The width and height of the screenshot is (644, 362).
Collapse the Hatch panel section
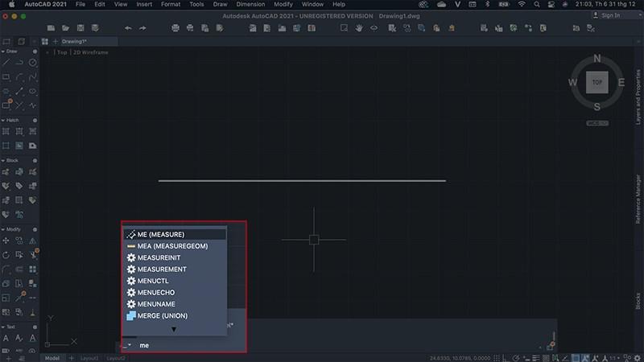[x=3, y=120]
